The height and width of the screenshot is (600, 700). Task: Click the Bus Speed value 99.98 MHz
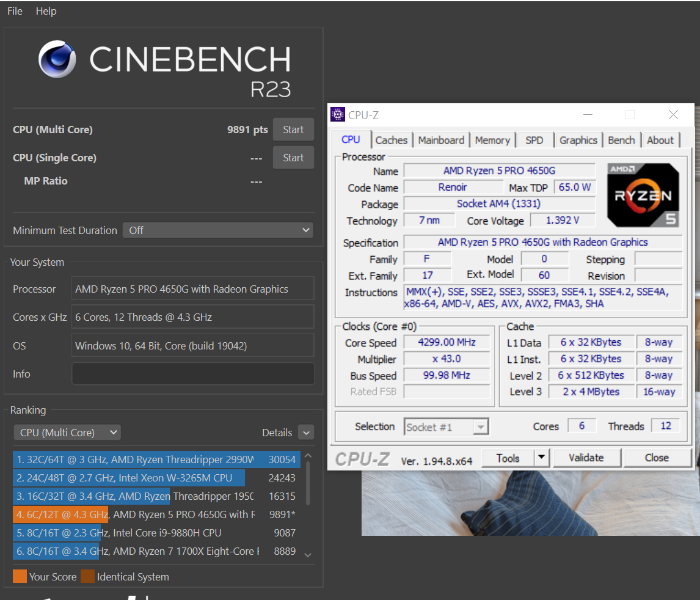point(447,375)
